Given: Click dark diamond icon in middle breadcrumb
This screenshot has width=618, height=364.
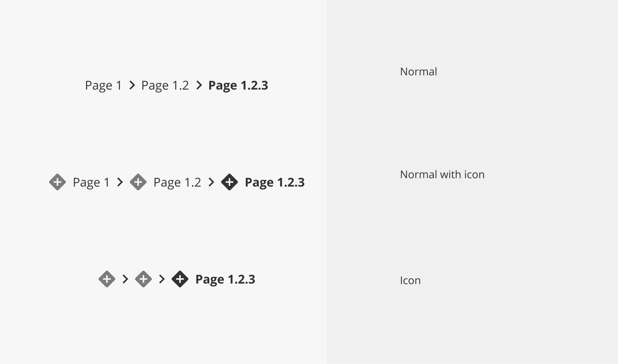Looking at the screenshot, I should [229, 182].
